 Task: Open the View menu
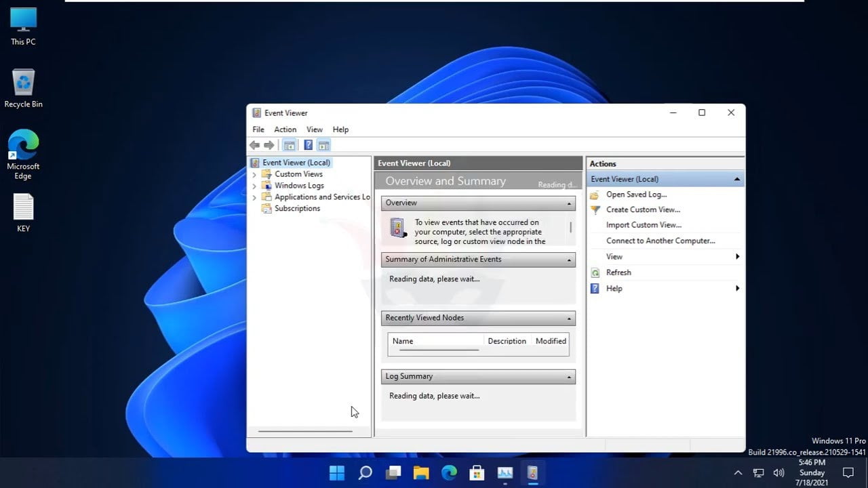(x=314, y=129)
